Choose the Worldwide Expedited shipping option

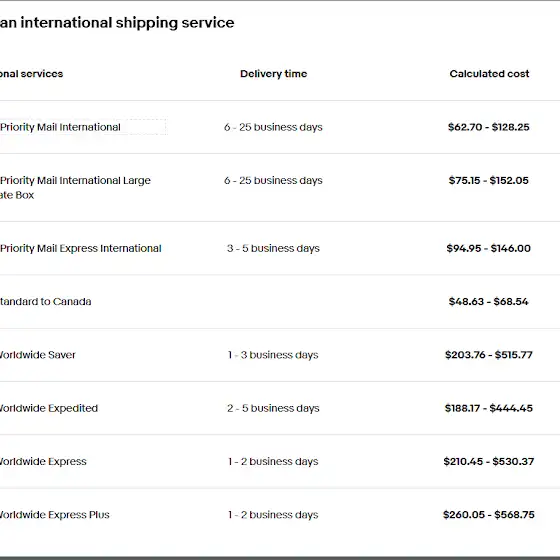[280, 408]
